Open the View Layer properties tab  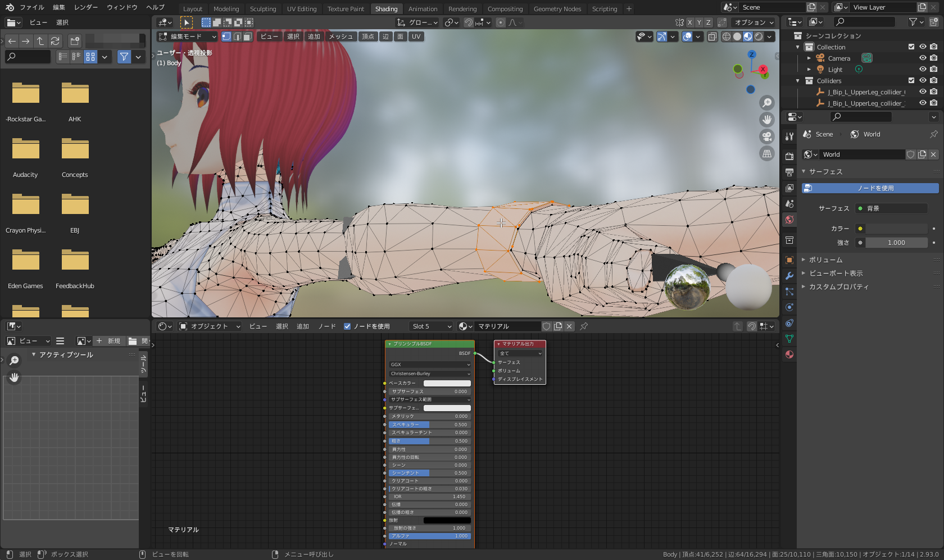pos(789,188)
